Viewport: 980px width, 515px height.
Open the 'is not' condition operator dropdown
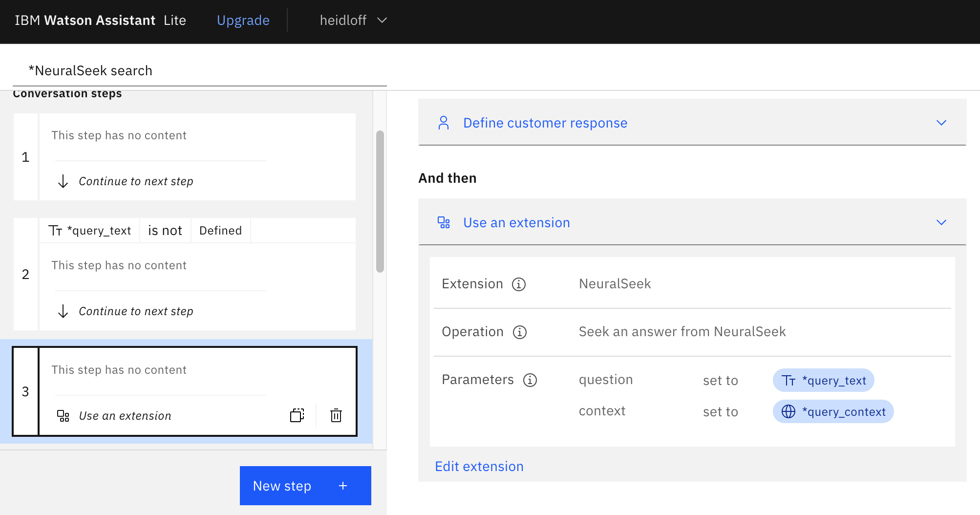coord(165,231)
